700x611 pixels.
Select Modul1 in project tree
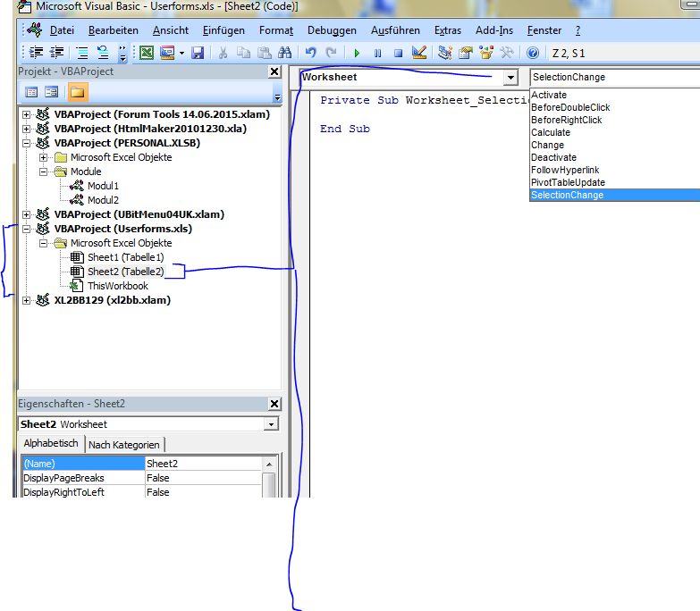103,186
